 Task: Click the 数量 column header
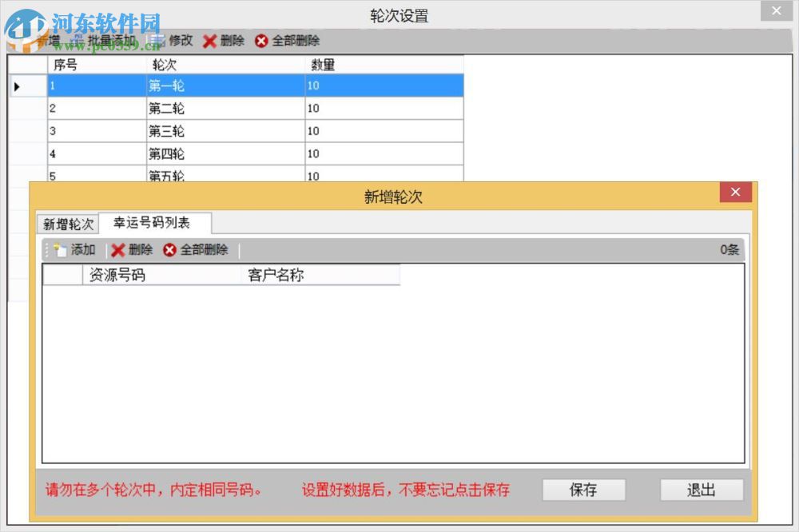(324, 65)
